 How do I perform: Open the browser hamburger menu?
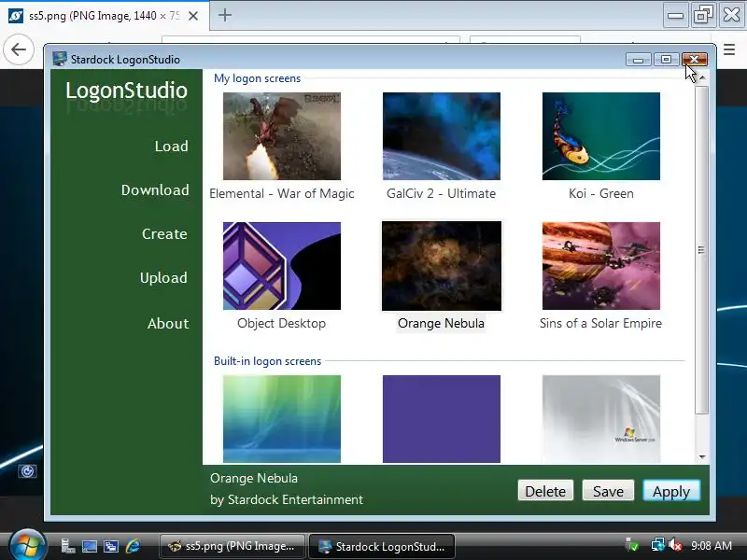point(729,49)
